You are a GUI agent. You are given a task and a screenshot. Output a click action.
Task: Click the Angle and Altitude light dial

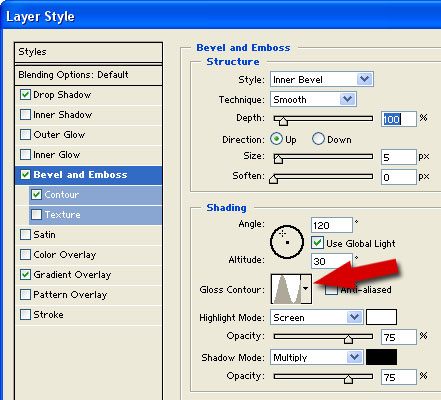point(287,242)
